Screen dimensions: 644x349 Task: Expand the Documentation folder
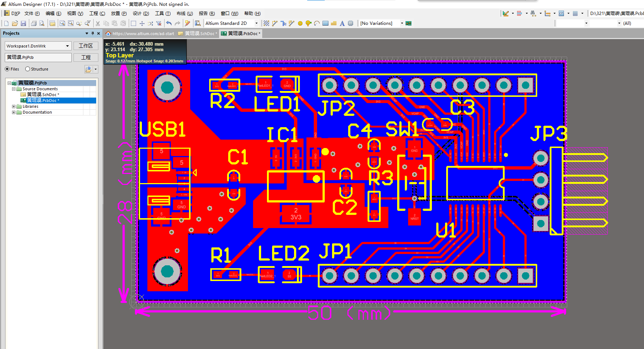point(14,113)
